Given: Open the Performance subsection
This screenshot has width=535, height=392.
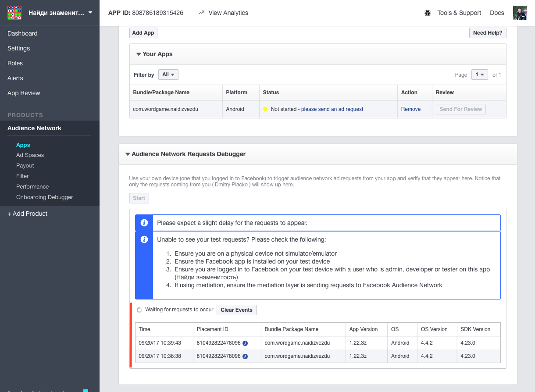Looking at the screenshot, I should pos(32,187).
